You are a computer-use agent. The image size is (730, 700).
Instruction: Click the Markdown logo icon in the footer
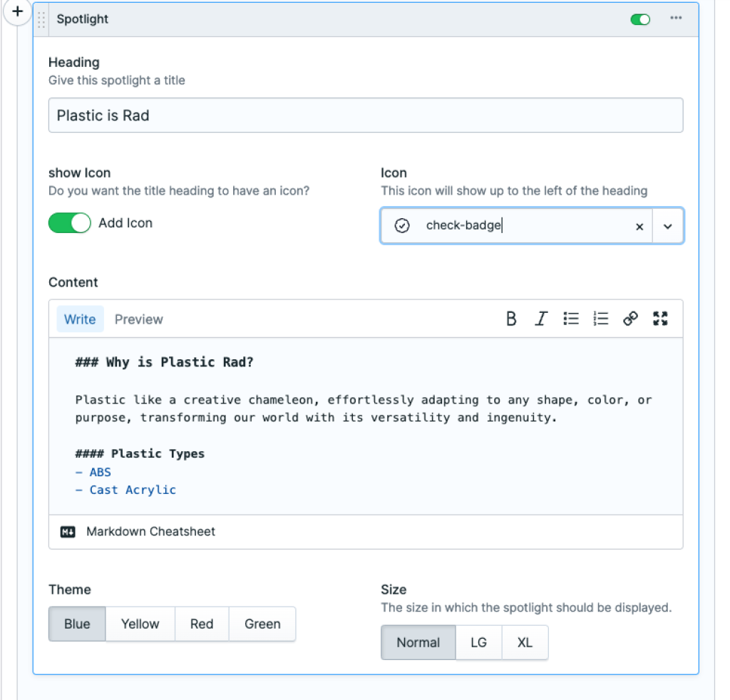click(x=68, y=531)
